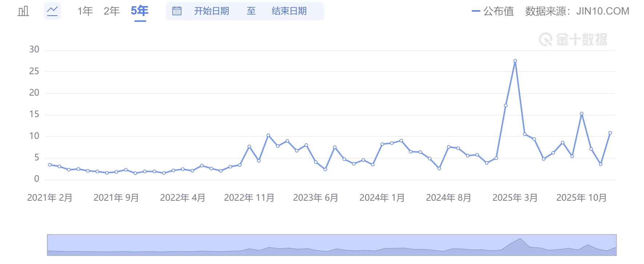
Task: Click the data point above 2024年 8月
Action: (x=448, y=147)
